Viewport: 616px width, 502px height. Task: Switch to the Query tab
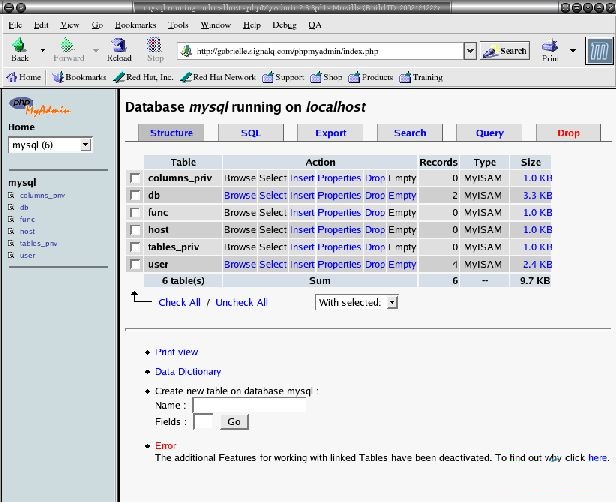click(490, 133)
